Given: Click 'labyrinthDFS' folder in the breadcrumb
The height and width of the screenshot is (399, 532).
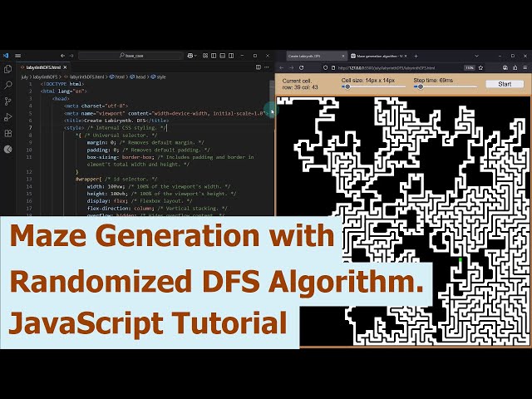Looking at the screenshot, I should 46,77.
